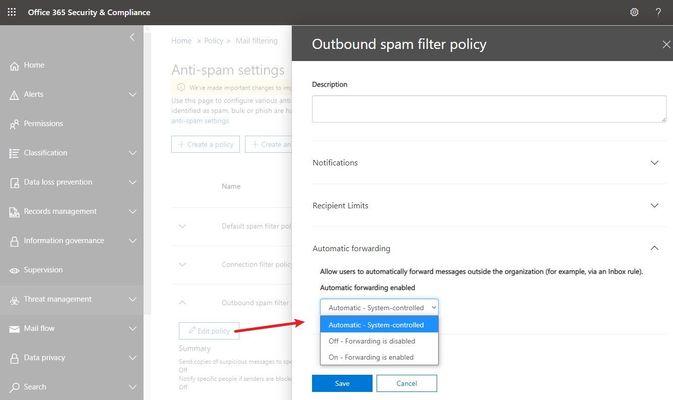Click the Create a policy button

point(206,144)
